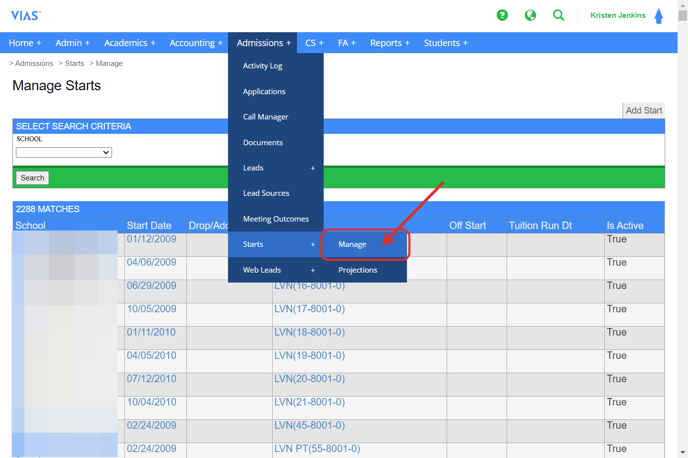Viewport: 688px width, 458px height.
Task: Click the page's vertical scrollbar
Action: point(682,230)
